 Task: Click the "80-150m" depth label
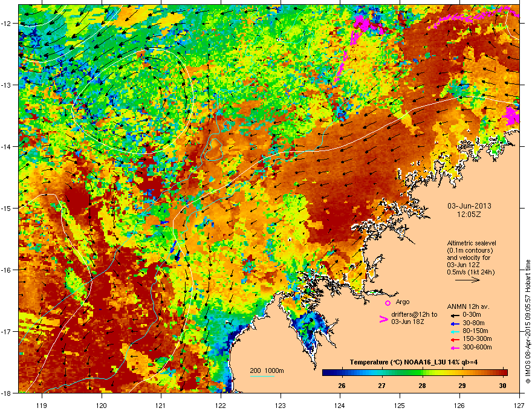475,331
